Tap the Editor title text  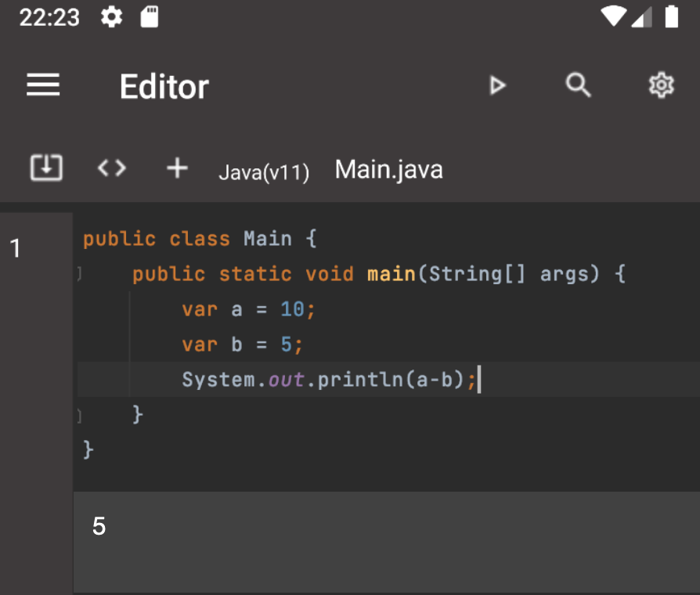click(164, 86)
